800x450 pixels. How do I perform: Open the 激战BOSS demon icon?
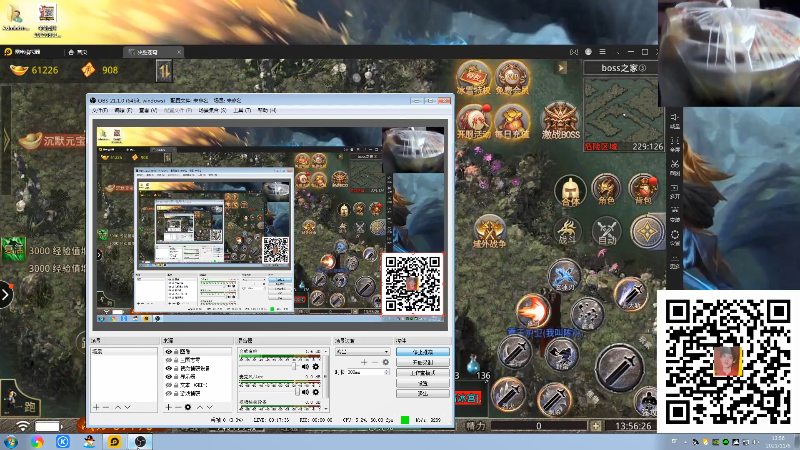tap(560, 120)
